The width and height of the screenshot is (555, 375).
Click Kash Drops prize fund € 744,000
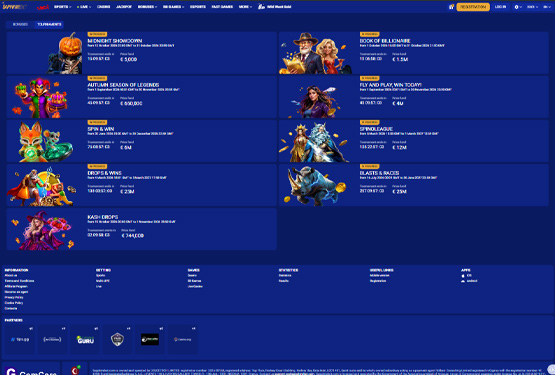click(x=133, y=235)
